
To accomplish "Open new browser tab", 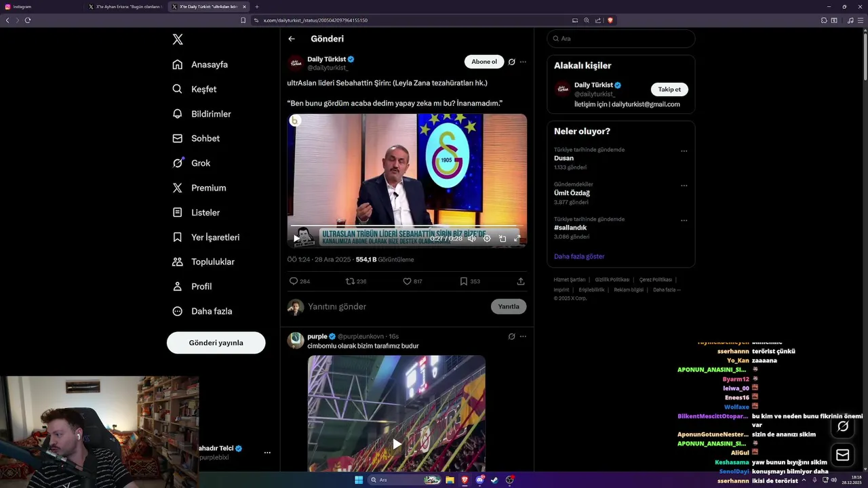I will tap(257, 7).
